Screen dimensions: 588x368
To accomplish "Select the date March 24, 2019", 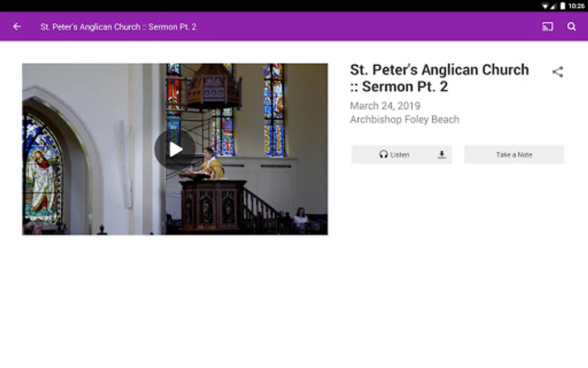I will (x=385, y=106).
